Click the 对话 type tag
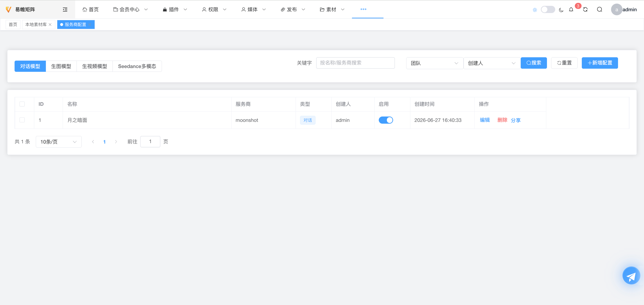 (308, 120)
